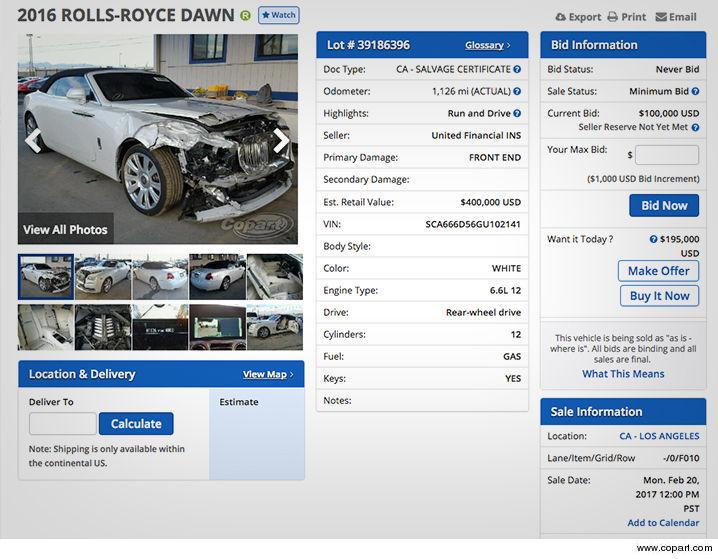Expand the Glossary link

(488, 45)
